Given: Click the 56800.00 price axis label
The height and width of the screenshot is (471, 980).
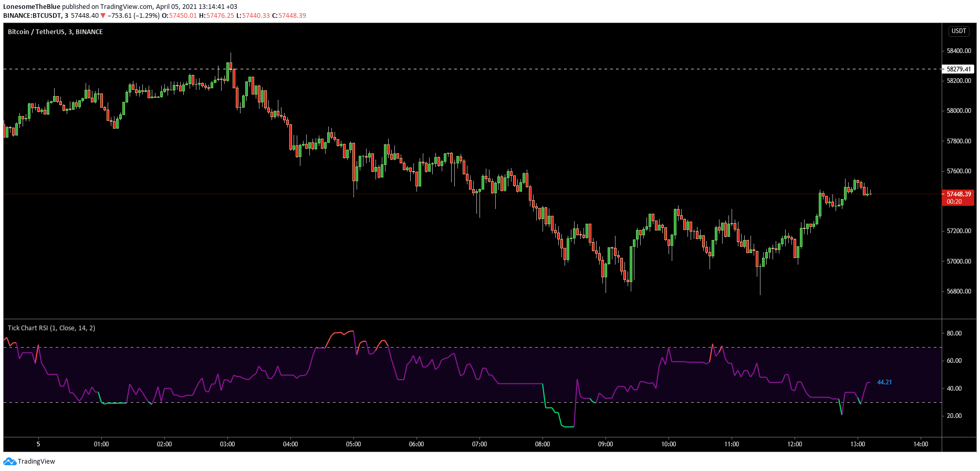Looking at the screenshot, I should click(x=959, y=291).
